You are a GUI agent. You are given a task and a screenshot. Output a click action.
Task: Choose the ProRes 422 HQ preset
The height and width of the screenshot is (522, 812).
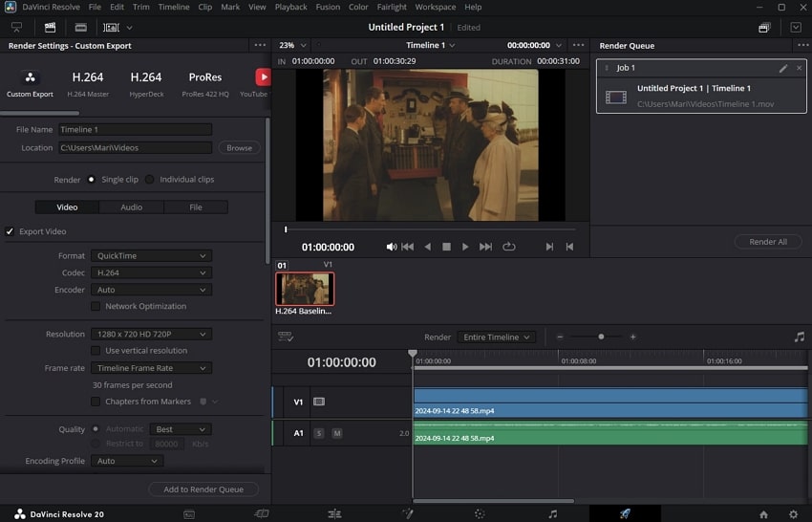[205, 83]
